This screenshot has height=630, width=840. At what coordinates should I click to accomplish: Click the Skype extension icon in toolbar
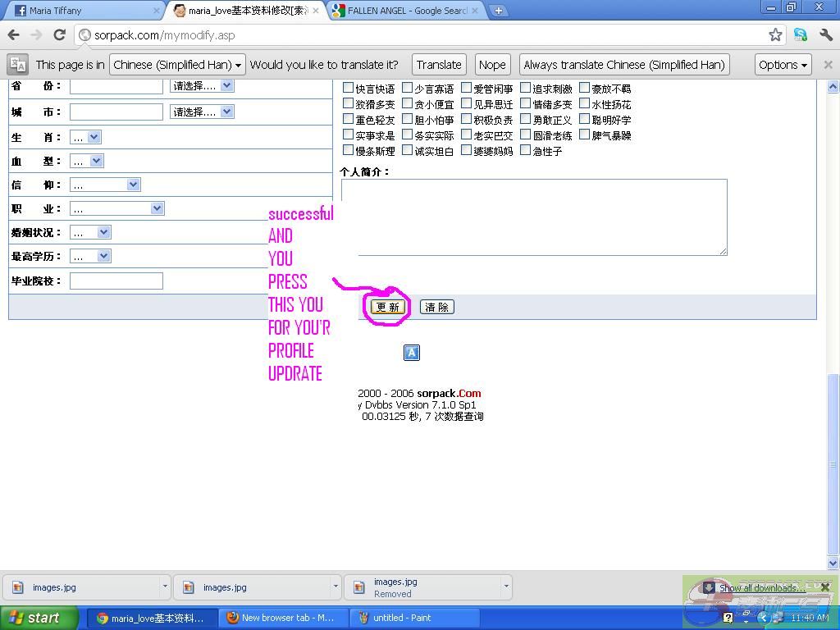[x=801, y=34]
